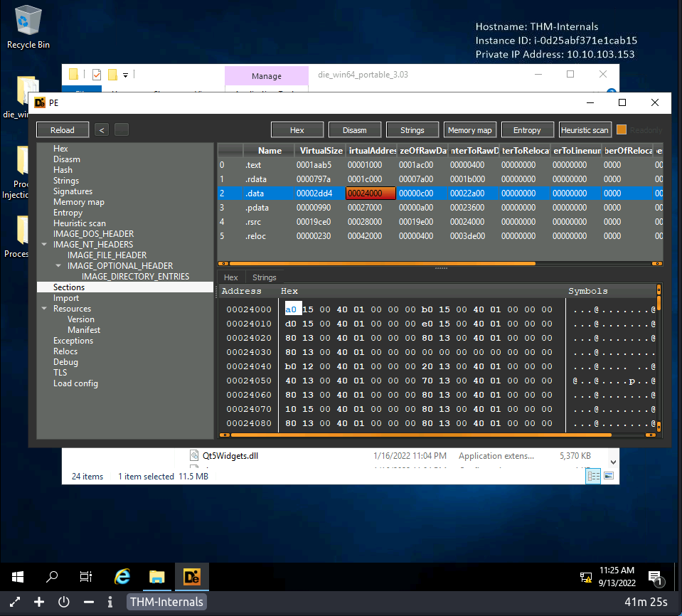Viewport: 682px width, 616px height.
Task: Collapse the IMAGE_OPTIONAL_HEADER tree node
Action: tap(59, 266)
